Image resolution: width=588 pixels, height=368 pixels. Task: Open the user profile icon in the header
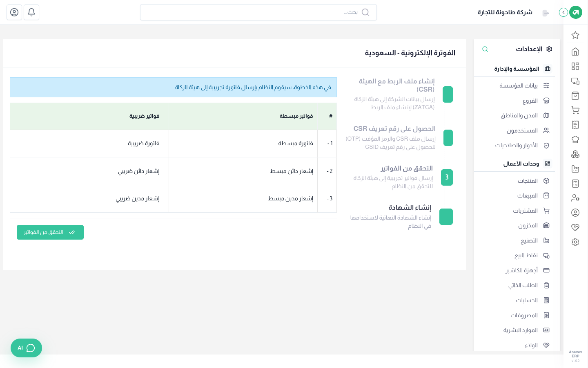[x=14, y=12]
